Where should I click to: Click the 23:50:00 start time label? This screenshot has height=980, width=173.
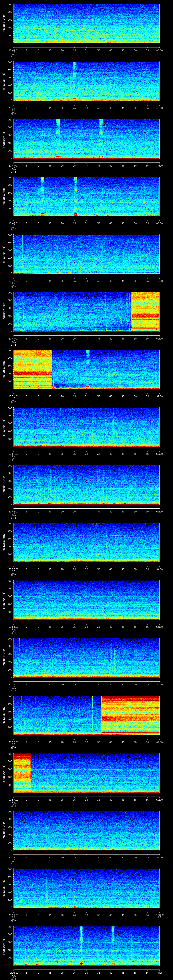click(13, 396)
